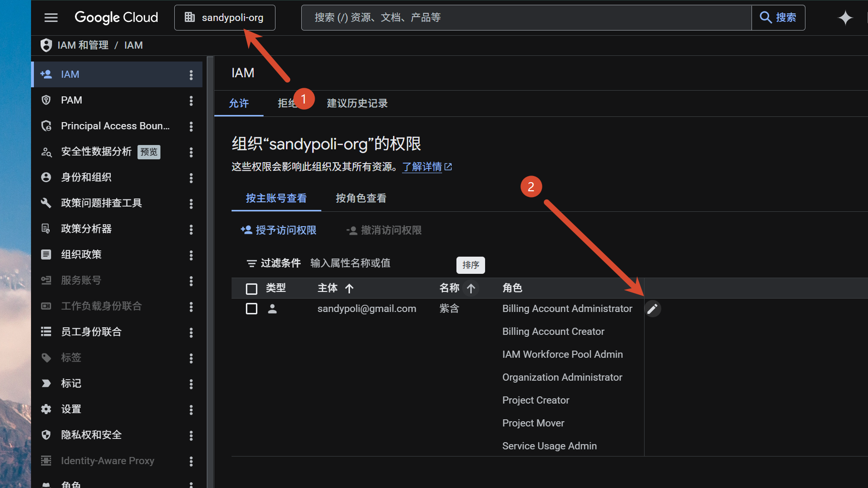Open IAM in the sidebar
The height and width of the screenshot is (488, 868).
point(117,74)
